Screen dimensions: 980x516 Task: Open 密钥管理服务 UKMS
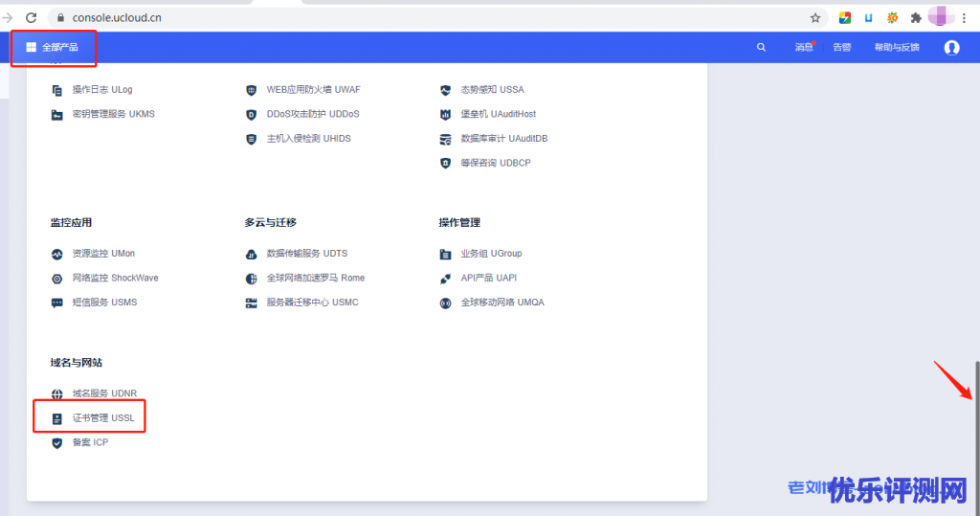tap(114, 114)
